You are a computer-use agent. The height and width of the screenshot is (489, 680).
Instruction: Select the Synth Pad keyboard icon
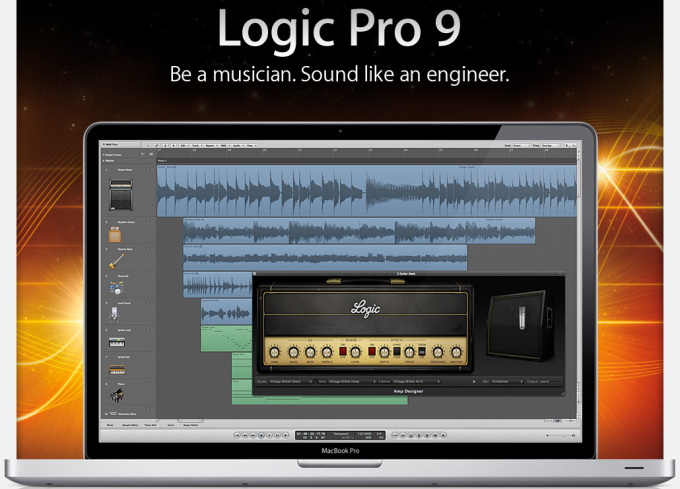pyautogui.click(x=117, y=369)
